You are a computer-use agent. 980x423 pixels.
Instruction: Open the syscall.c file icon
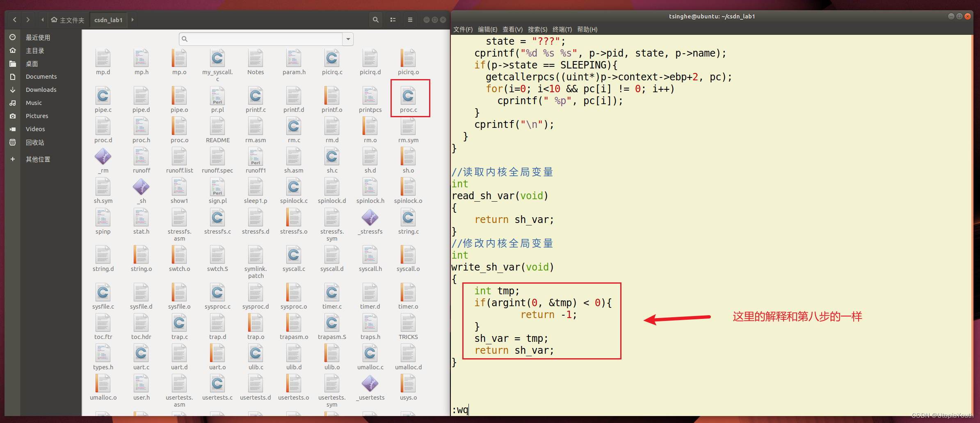point(294,255)
